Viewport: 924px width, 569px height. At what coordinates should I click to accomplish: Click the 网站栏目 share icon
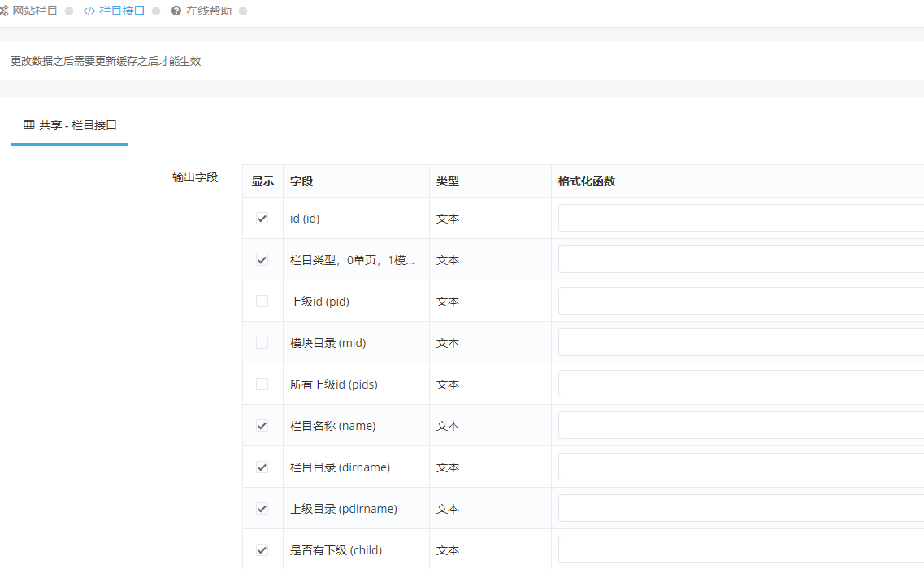[x=3, y=11]
